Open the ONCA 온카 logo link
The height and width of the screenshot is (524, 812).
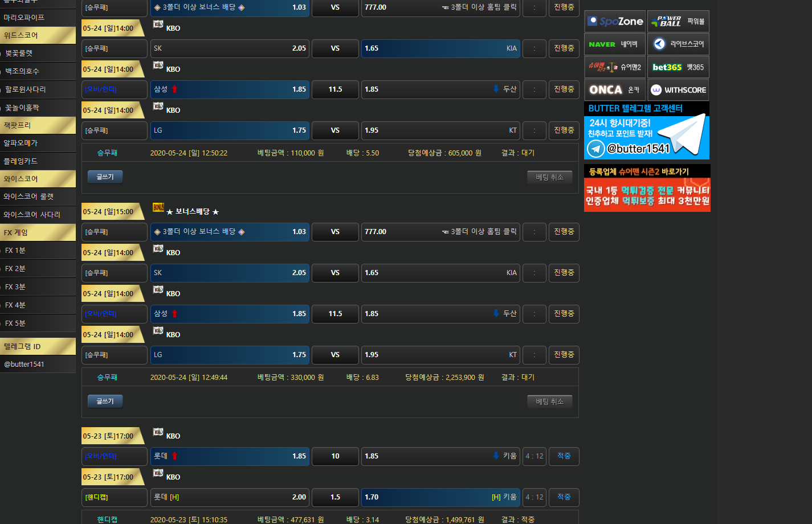[615, 90]
